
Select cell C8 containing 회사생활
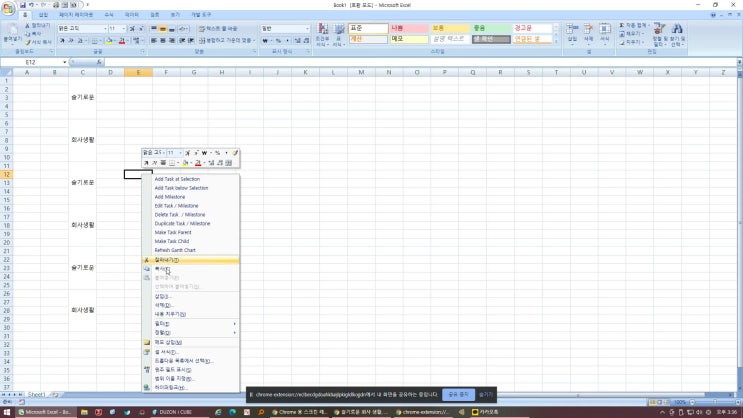coord(82,140)
